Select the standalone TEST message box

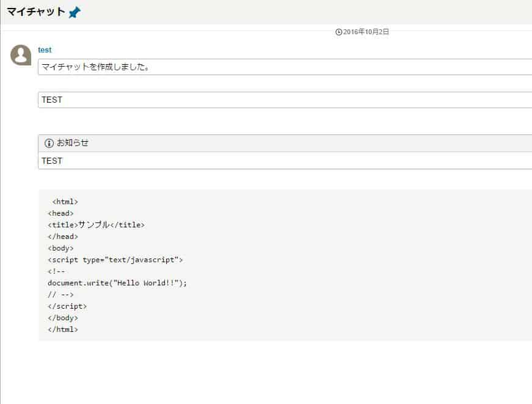[x=285, y=100]
